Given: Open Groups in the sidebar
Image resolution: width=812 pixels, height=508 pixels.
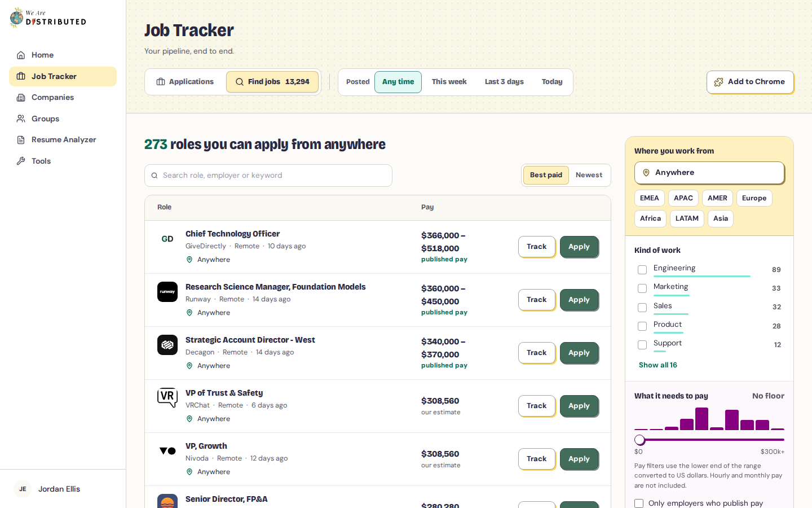Looking at the screenshot, I should point(63,119).
